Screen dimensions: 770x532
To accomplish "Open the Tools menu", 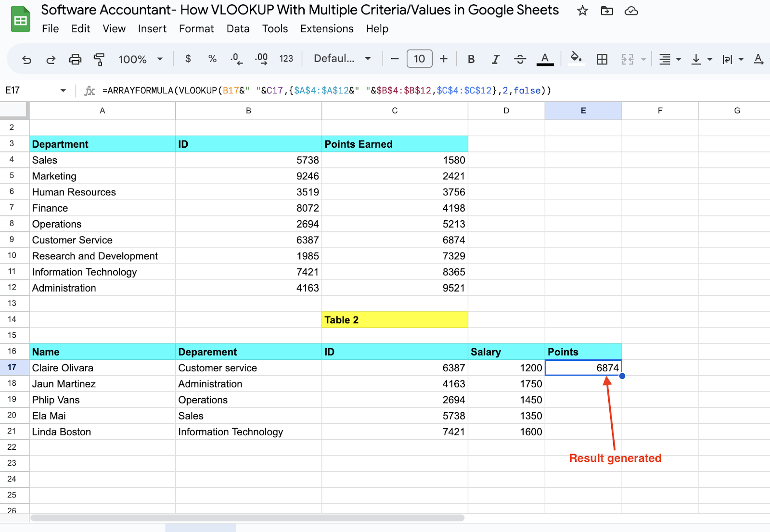I will click(275, 29).
